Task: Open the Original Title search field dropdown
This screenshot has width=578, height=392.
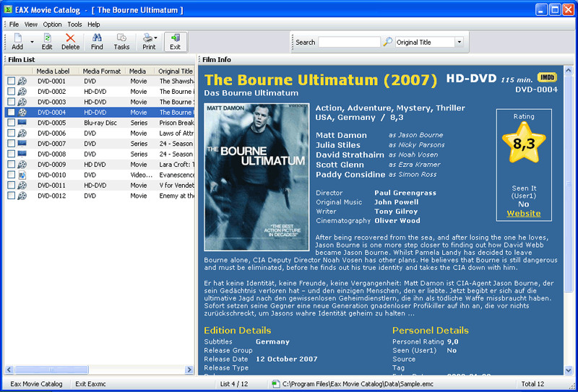Action: coord(459,42)
